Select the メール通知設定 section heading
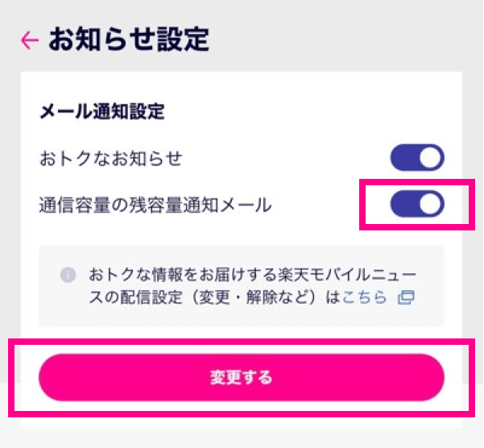The image size is (484, 448). tap(102, 112)
